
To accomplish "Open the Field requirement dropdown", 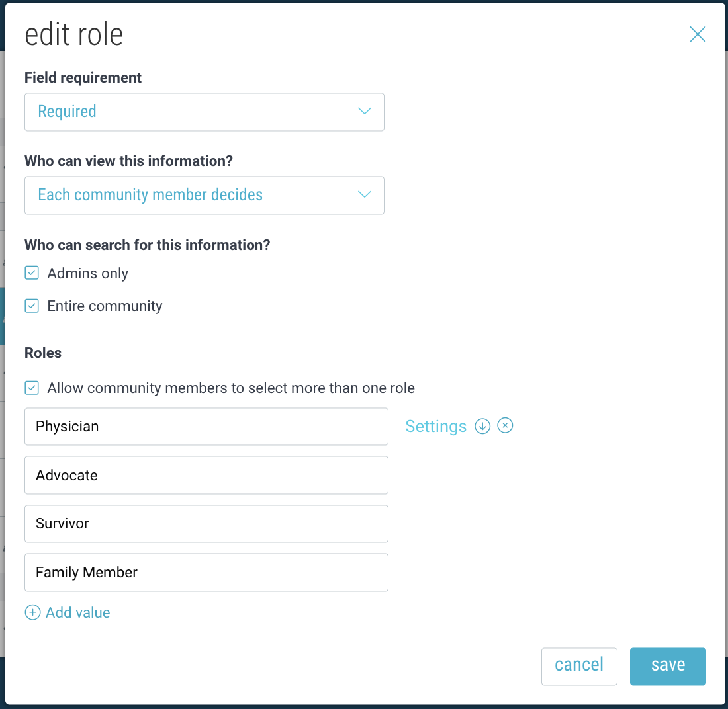I will [204, 112].
